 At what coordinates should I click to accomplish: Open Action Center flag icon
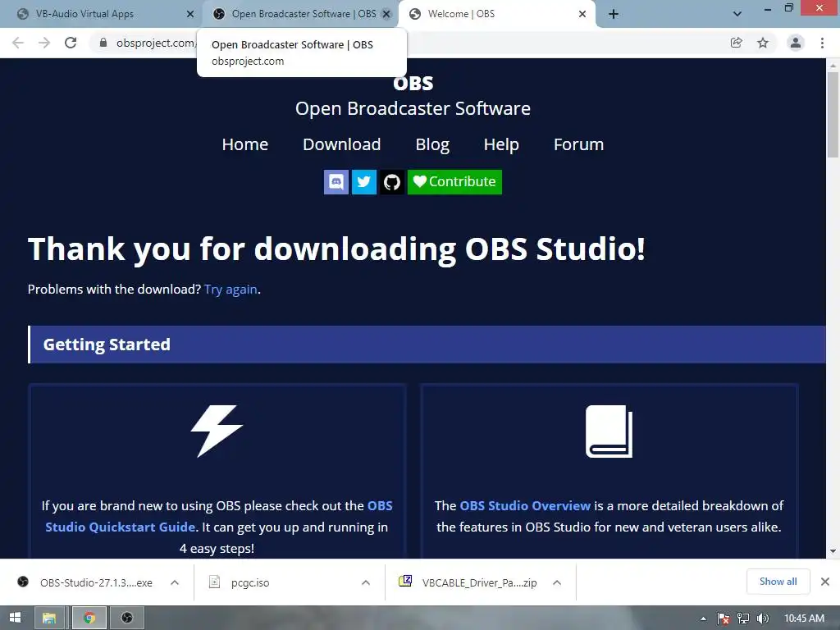pyautogui.click(x=724, y=619)
